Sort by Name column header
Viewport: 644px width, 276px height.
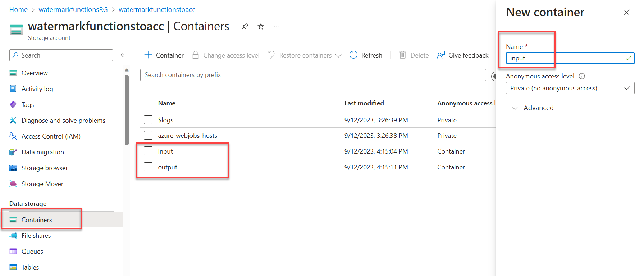coord(167,103)
